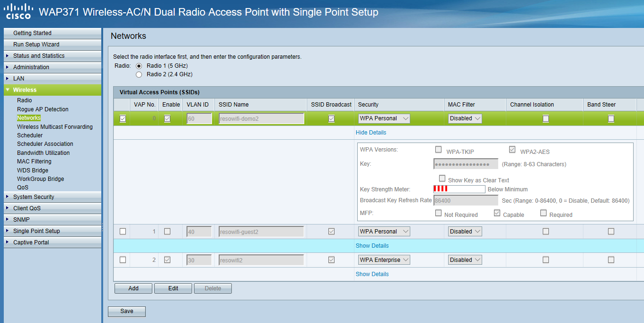Open the WDS Bridge page
Screen dimensions: 644x323
tap(33, 170)
